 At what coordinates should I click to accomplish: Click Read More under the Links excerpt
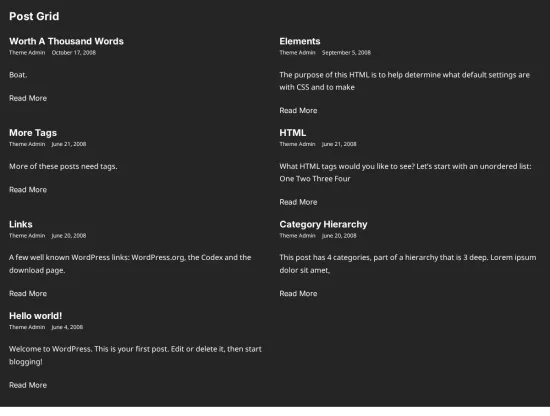(x=28, y=294)
